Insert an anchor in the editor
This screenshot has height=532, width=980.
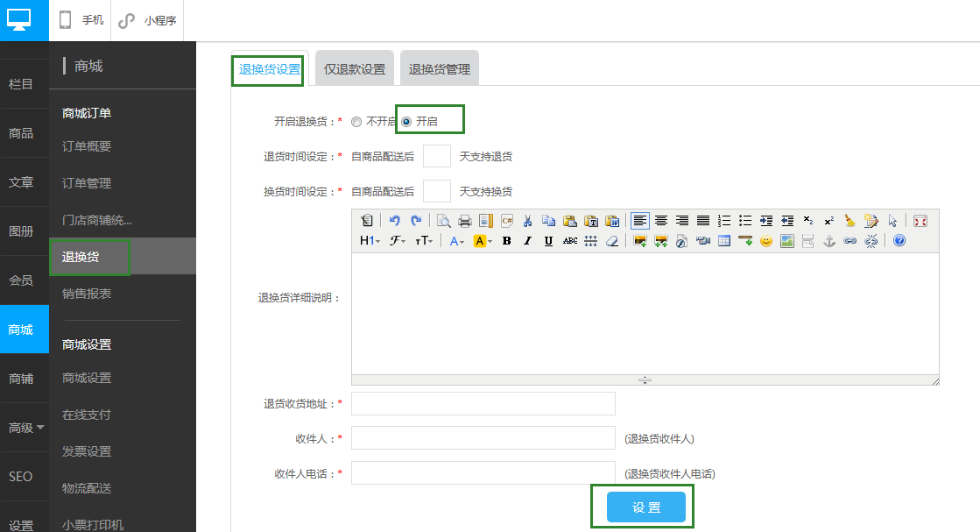[829, 241]
